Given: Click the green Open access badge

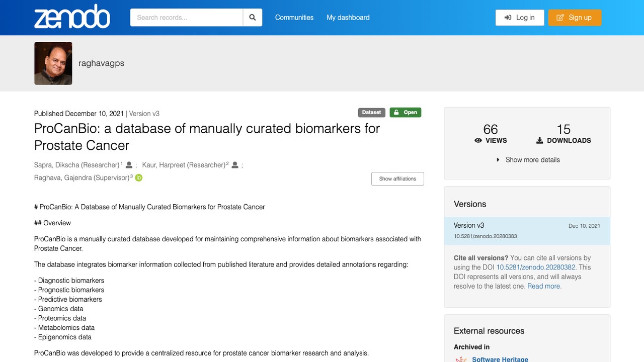Looking at the screenshot, I should pyautogui.click(x=406, y=113).
